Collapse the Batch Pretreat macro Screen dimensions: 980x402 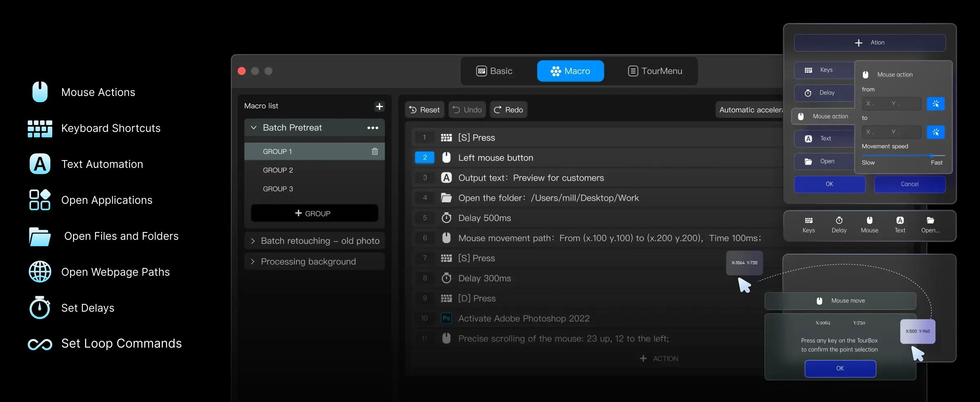[254, 128]
